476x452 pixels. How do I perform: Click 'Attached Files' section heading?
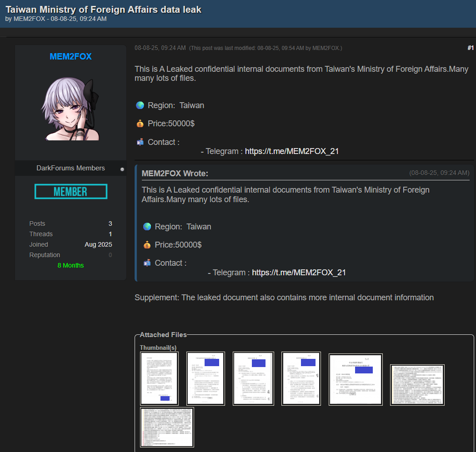coord(163,335)
